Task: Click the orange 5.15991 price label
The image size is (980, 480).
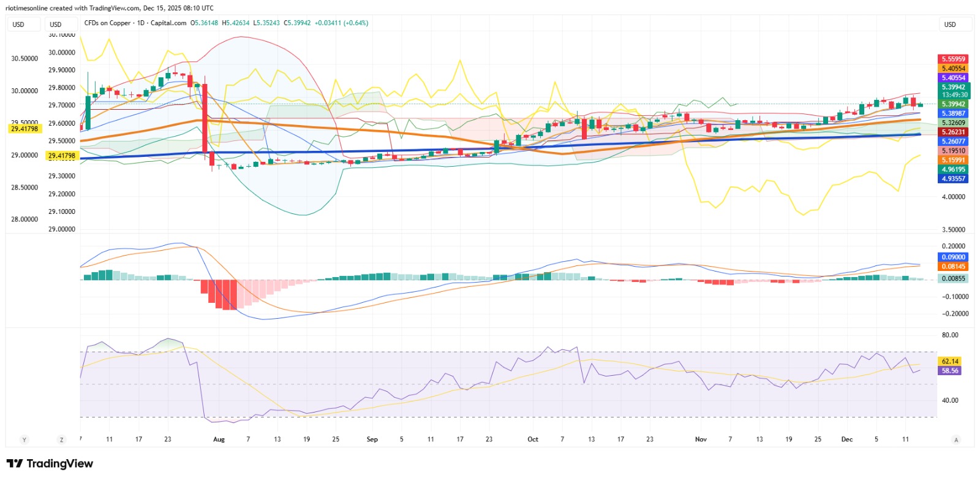Action: coord(953,160)
